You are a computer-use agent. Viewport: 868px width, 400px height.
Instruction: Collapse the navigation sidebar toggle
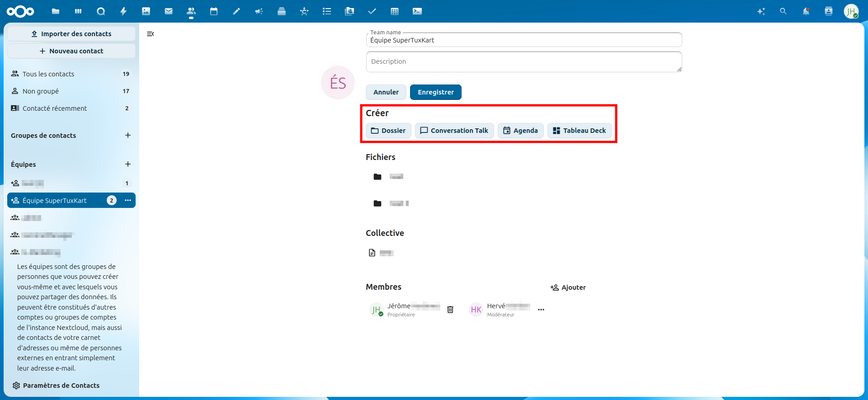151,34
